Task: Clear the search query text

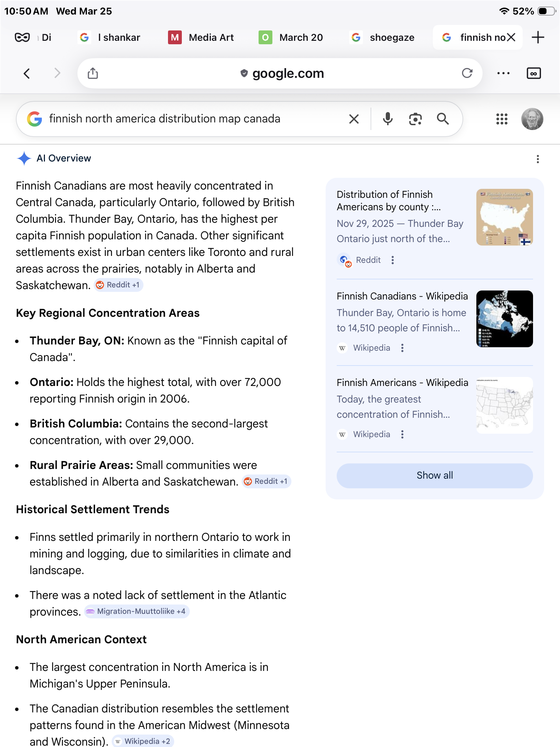Action: (354, 119)
